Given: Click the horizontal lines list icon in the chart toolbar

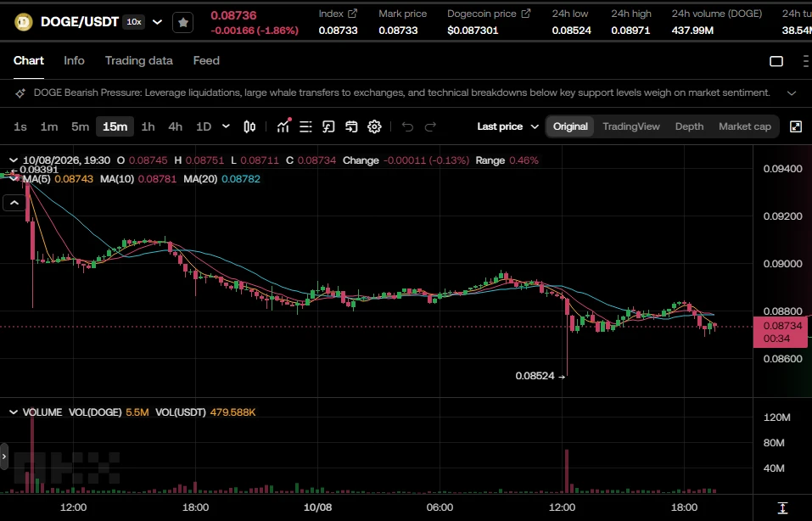Looking at the screenshot, I should (305, 127).
